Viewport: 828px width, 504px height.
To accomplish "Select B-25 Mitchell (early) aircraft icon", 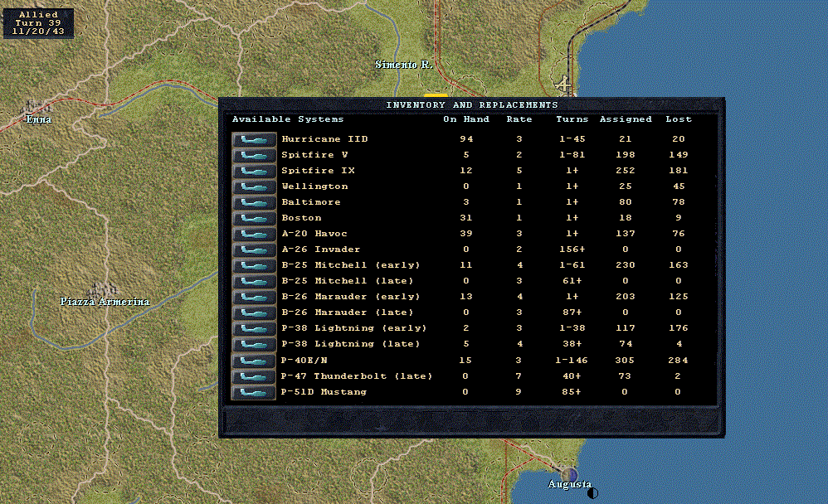I will (254, 265).
